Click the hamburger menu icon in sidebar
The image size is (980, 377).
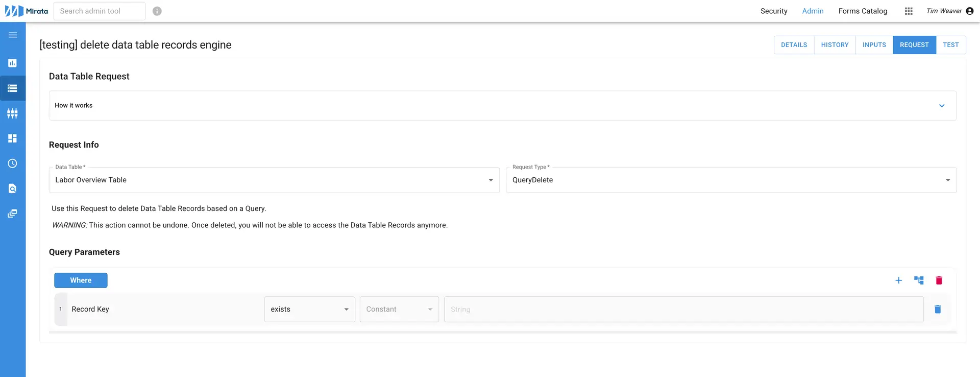pos(13,35)
